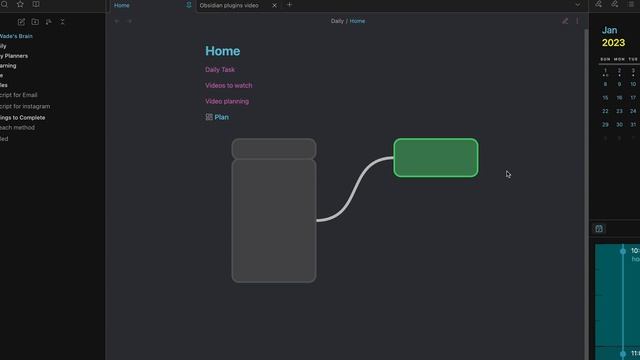Click the upper timeline marker dot
The width and height of the screenshot is (640, 360).
[x=623, y=251]
